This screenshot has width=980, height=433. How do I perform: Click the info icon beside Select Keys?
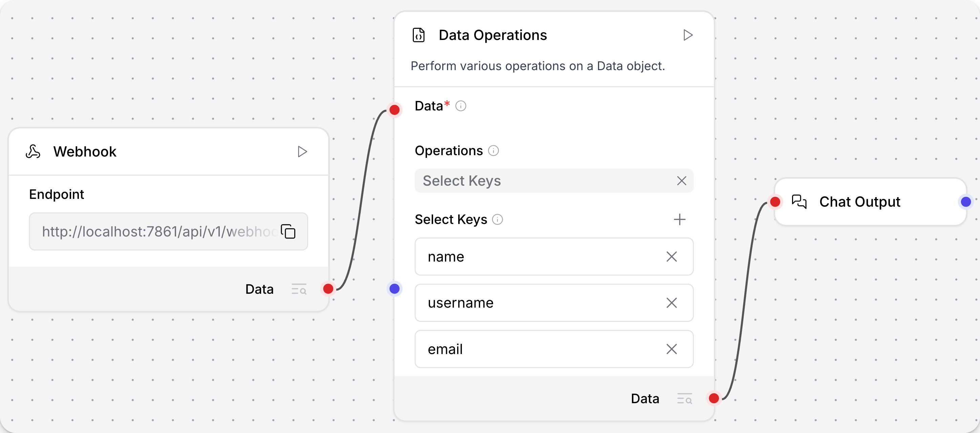(497, 220)
